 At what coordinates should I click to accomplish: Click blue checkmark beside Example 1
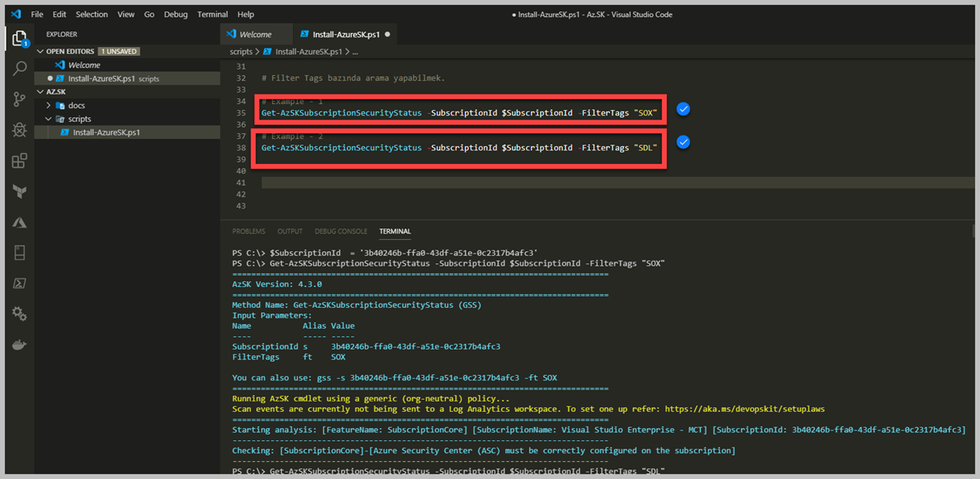click(x=683, y=109)
